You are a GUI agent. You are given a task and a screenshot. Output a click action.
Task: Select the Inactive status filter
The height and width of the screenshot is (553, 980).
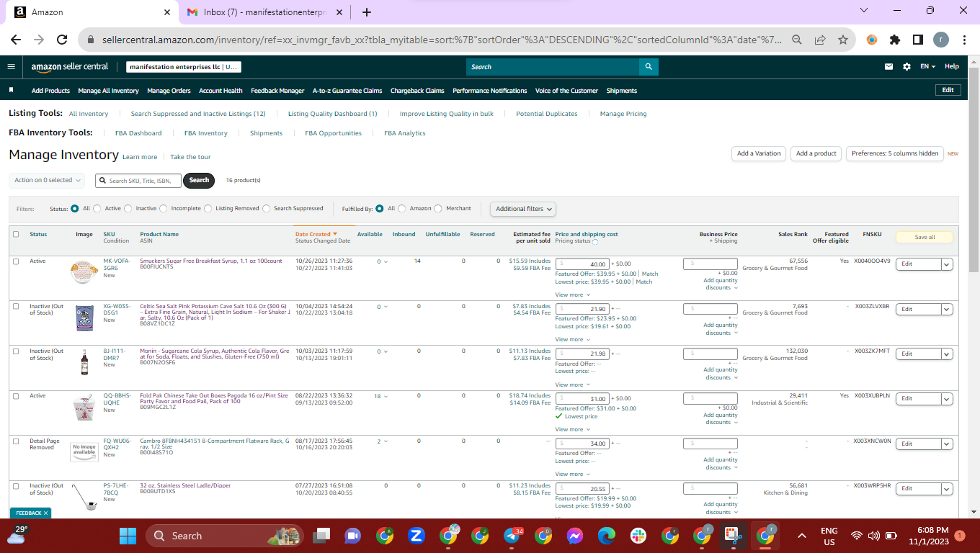coord(128,209)
